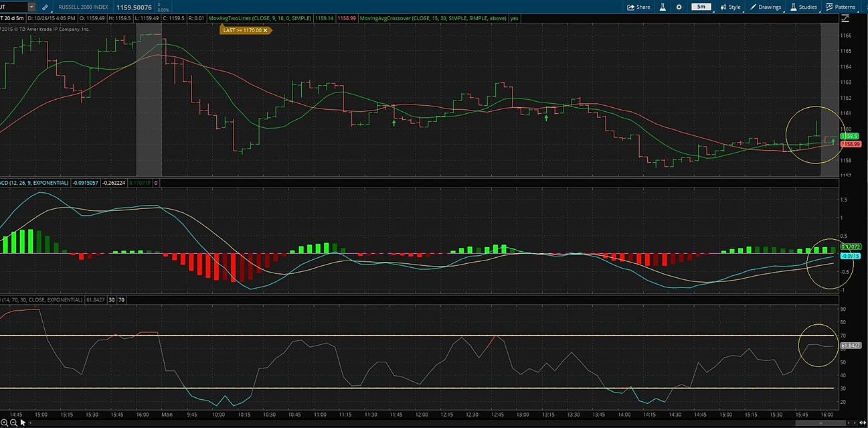
Task: Click the zoom in magnifier icon
Action: click(4, 422)
